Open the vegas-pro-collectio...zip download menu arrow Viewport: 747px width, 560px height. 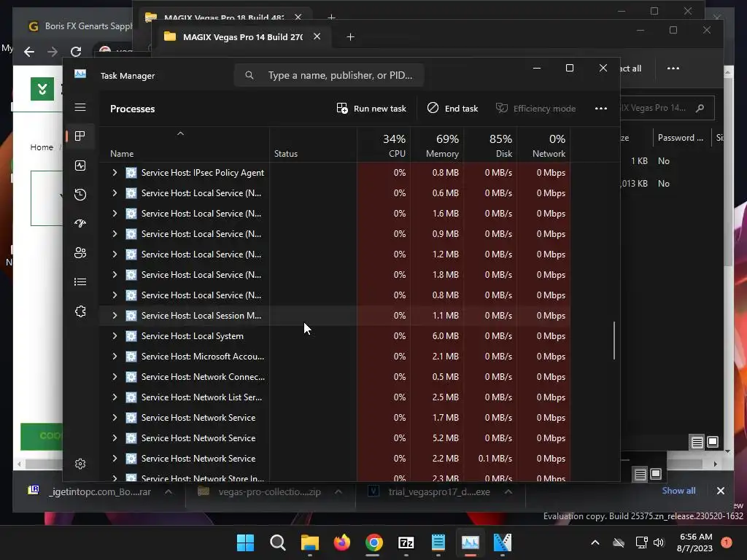(x=338, y=491)
